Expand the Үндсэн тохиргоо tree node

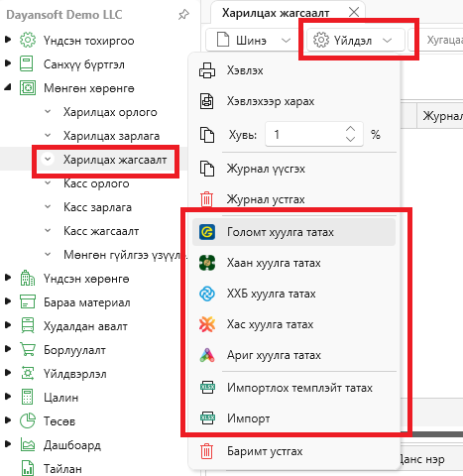pos(8,40)
